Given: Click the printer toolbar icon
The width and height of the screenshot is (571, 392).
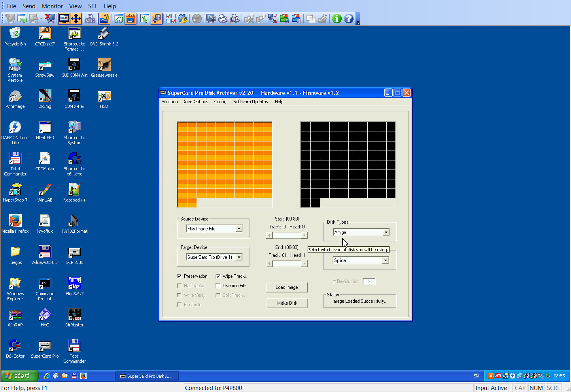Looking at the screenshot, I should tap(223, 19).
